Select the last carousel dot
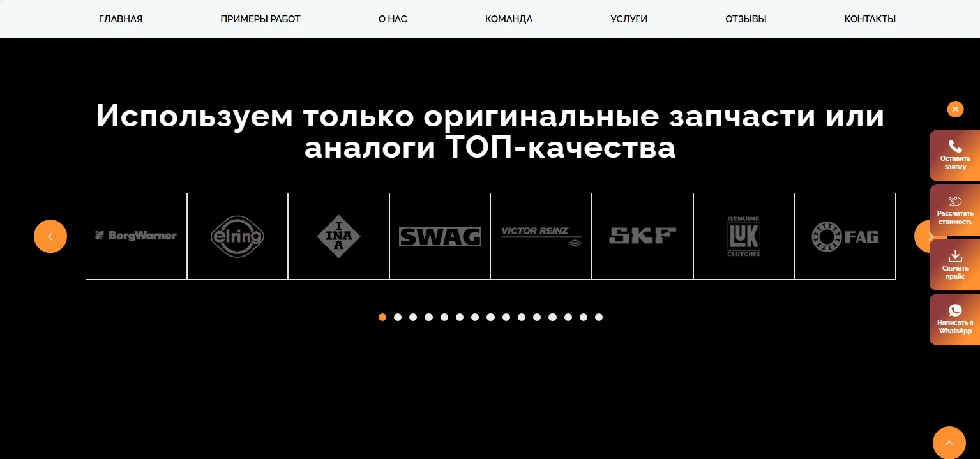 click(x=599, y=317)
